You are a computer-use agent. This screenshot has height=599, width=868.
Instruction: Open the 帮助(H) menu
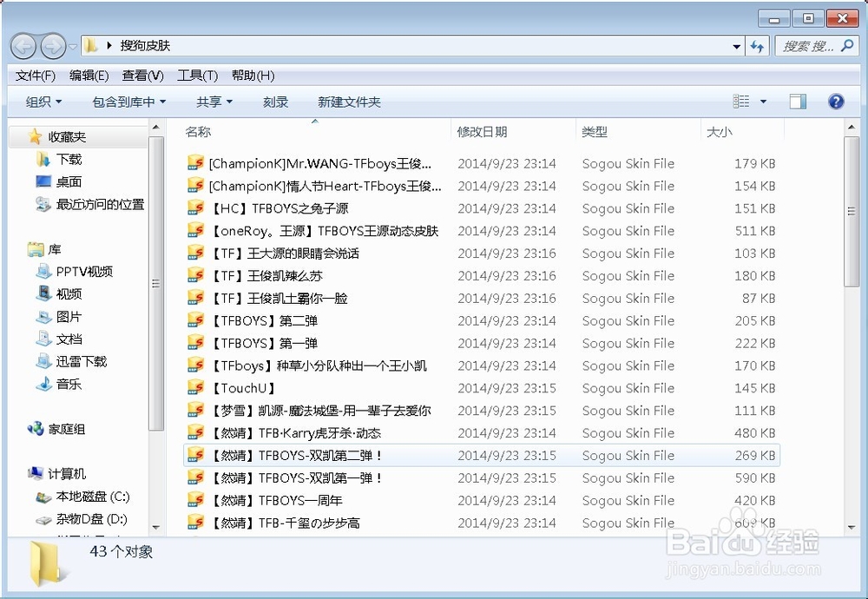[253, 76]
